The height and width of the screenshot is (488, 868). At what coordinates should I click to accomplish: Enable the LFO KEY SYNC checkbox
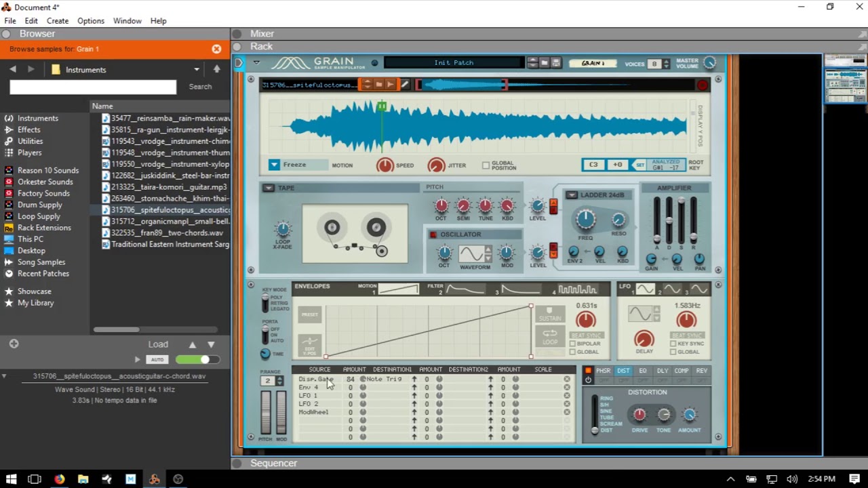pyautogui.click(x=673, y=344)
